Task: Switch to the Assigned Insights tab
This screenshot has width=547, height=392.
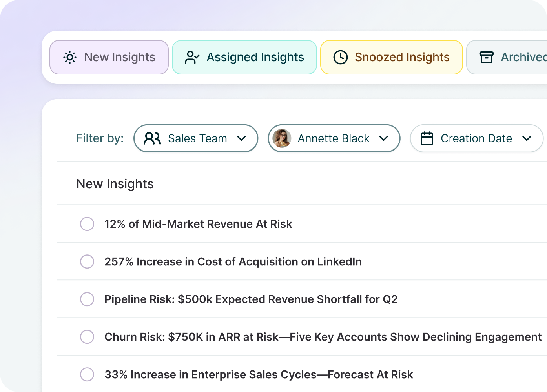Action: tap(244, 57)
